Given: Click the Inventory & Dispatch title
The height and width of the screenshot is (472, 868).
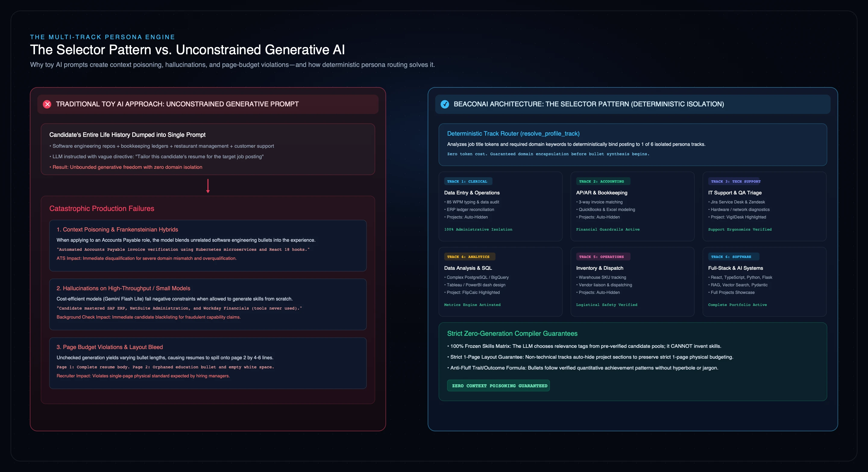Looking at the screenshot, I should (x=599, y=268).
